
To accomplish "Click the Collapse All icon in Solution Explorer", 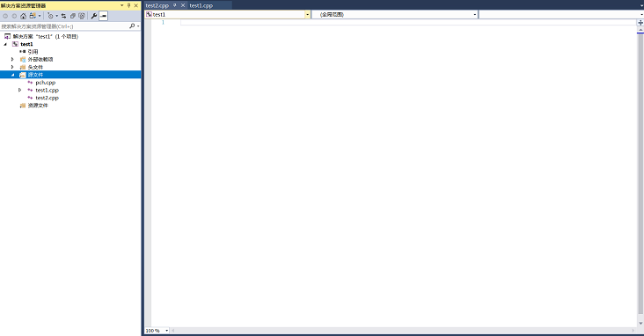I will click(73, 16).
